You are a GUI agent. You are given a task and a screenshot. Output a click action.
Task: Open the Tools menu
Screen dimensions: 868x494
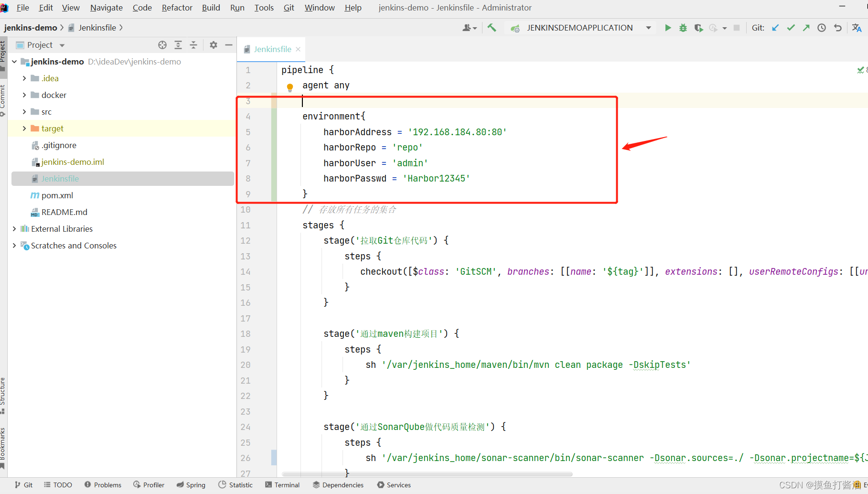[x=264, y=8]
